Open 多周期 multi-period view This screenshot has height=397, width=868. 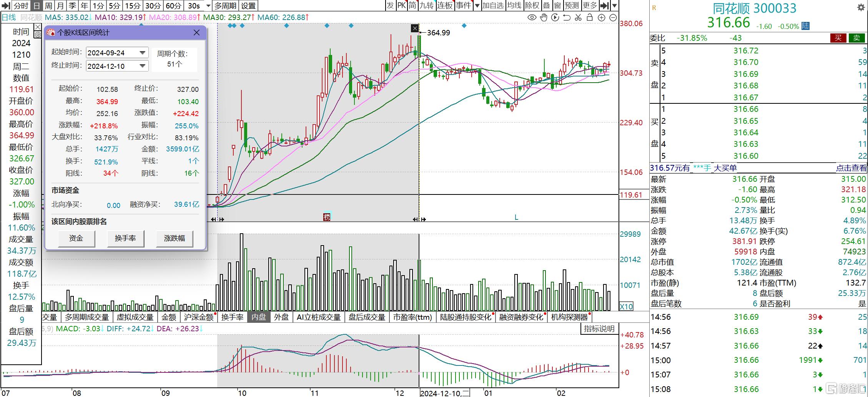[x=226, y=6]
